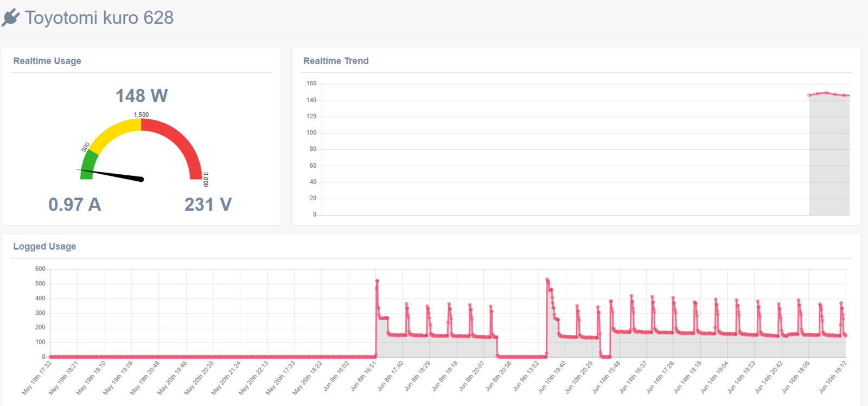Click the 600 tick on Logged Usage axis
This screenshot has height=406, width=868.
(x=40, y=269)
